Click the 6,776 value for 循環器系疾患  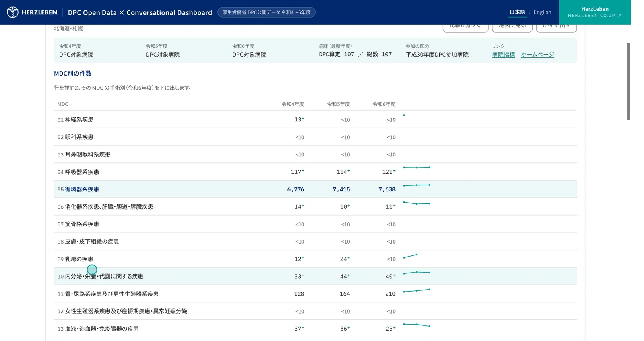tap(295, 189)
